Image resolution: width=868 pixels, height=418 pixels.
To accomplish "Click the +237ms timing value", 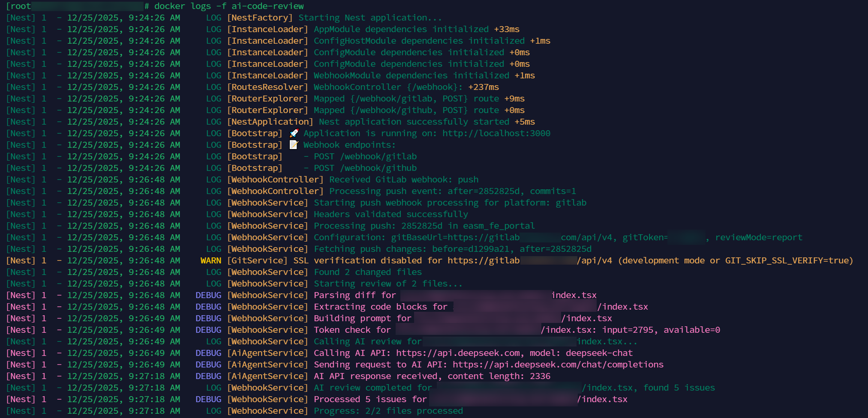I will coord(484,87).
